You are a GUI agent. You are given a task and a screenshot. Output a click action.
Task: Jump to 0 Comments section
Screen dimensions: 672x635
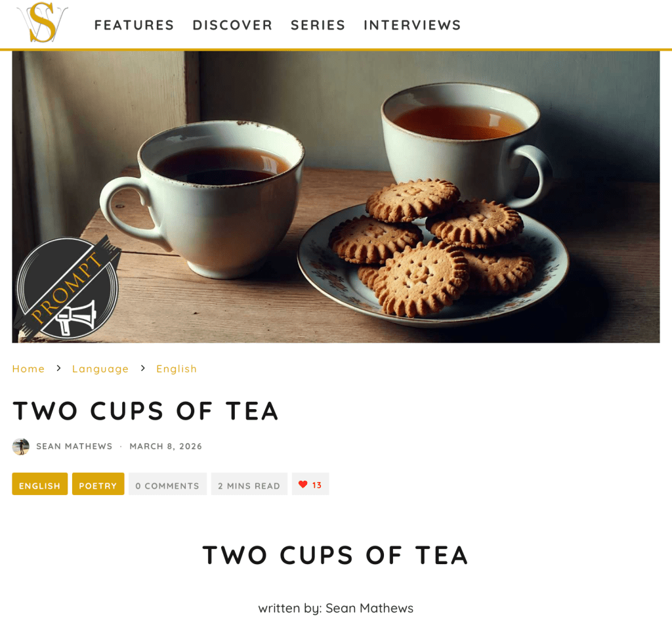pos(167,484)
